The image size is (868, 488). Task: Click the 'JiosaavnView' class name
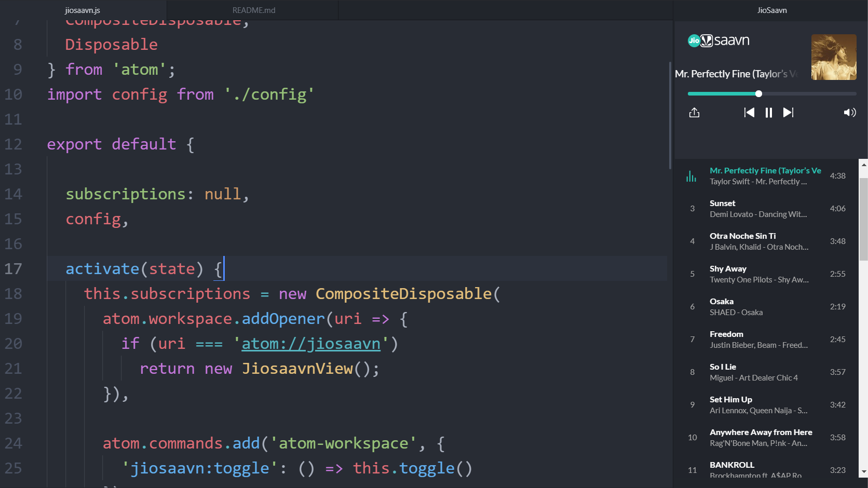297,369
